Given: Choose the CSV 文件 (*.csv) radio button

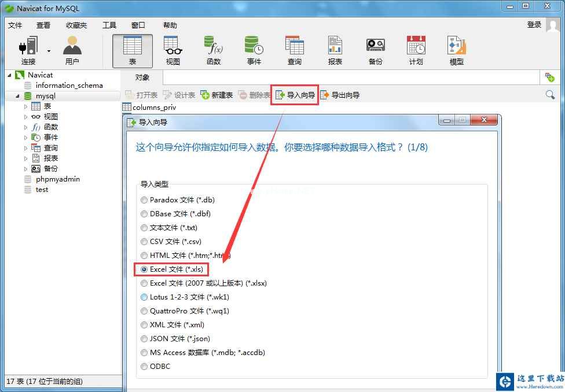Looking at the screenshot, I should tap(144, 241).
